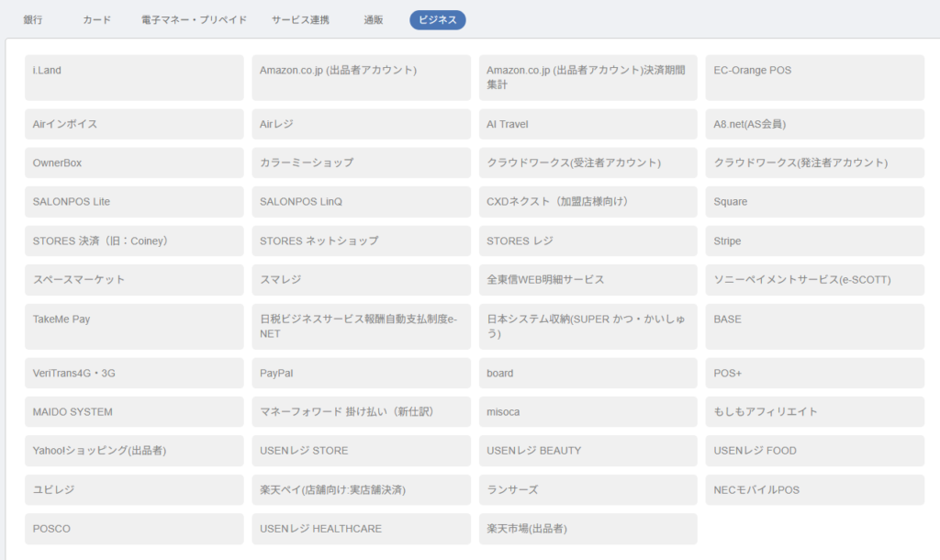Select MAIDO SYSTEM

(x=134, y=412)
